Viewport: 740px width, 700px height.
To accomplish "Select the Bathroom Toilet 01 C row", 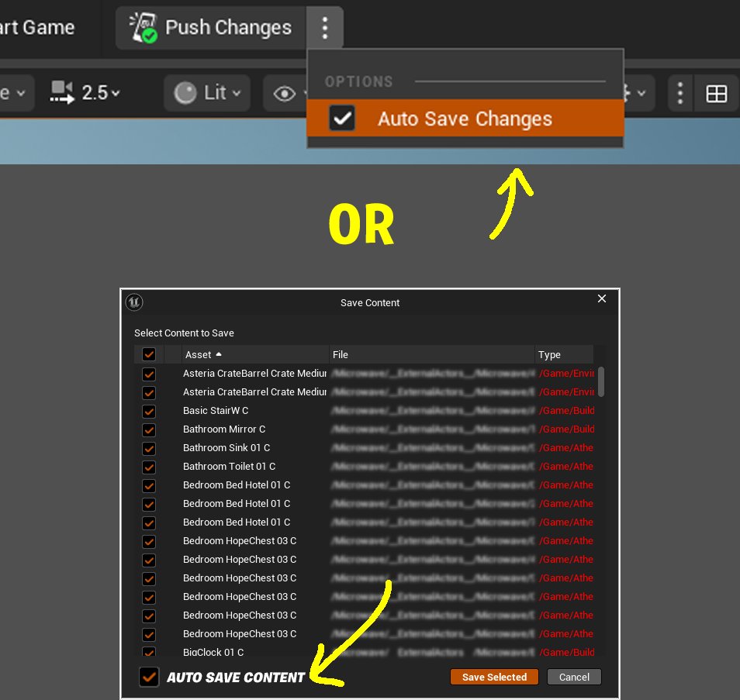I will pyautogui.click(x=365, y=467).
